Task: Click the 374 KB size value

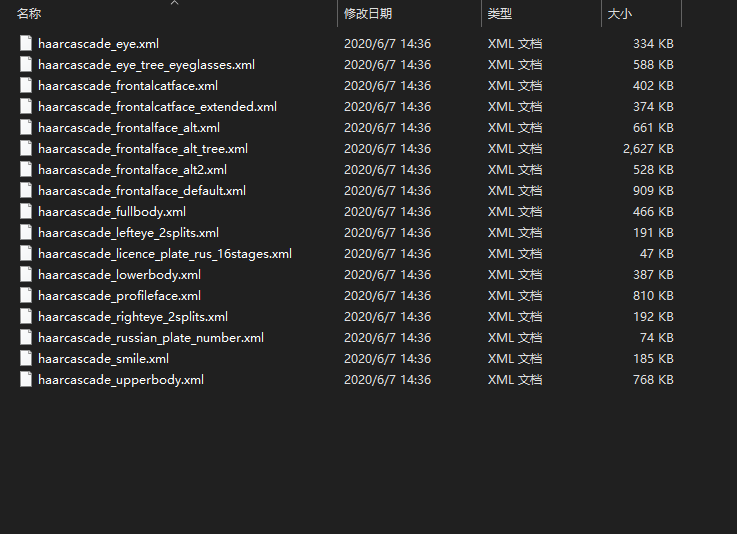Action: pos(653,107)
